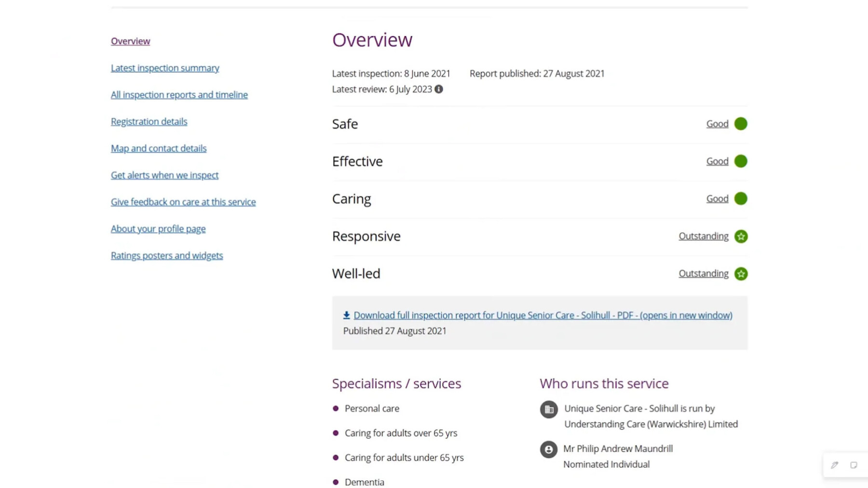Screen dimensions: 868x488
Task: Click the Overview page heading
Action: [x=372, y=40]
